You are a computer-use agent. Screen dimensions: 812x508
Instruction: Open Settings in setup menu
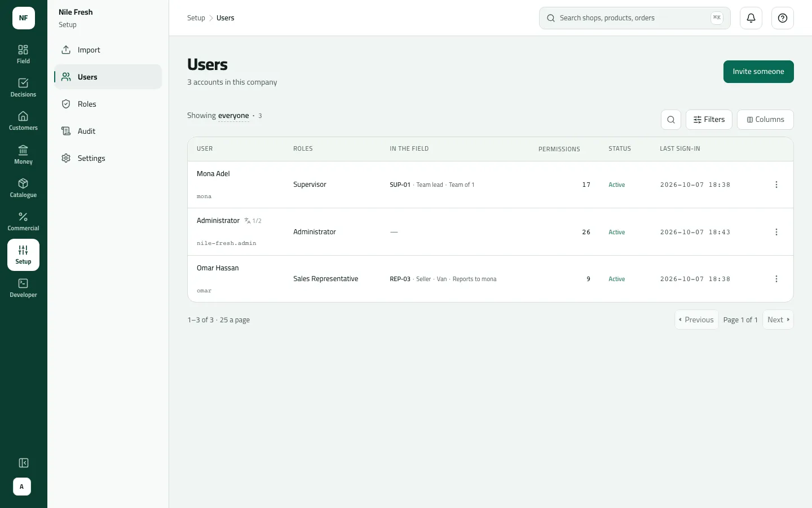coord(108,158)
